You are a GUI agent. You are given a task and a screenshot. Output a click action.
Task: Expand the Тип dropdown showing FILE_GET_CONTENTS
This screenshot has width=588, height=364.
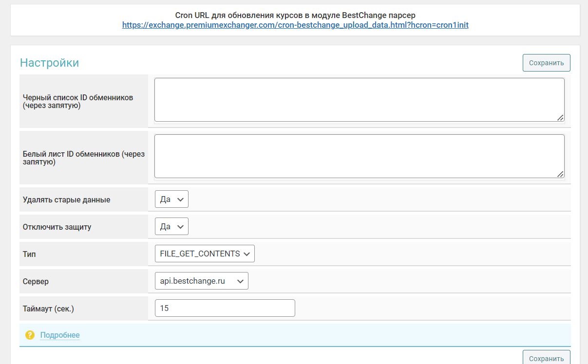[205, 254]
